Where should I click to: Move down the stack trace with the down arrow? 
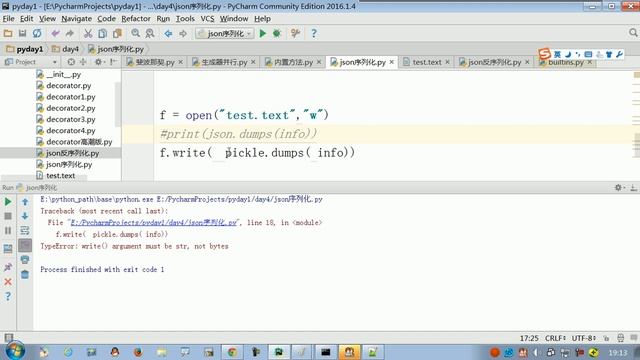pos(25,216)
